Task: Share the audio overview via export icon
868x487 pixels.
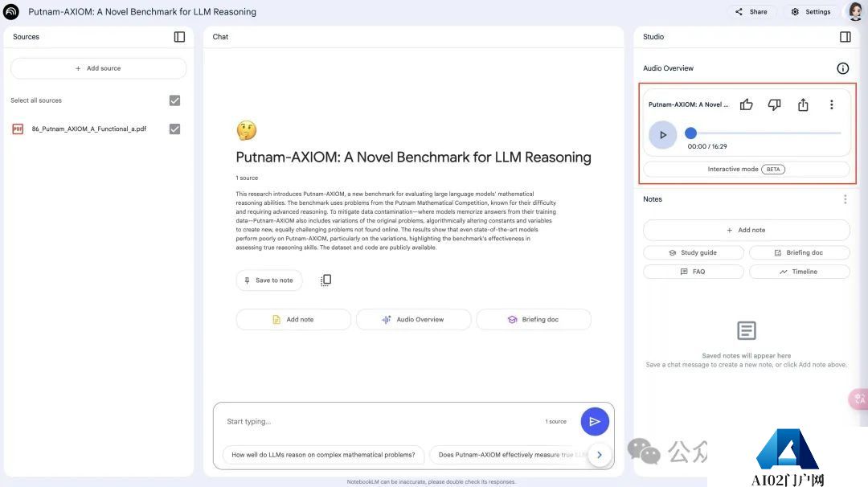Action: (803, 104)
